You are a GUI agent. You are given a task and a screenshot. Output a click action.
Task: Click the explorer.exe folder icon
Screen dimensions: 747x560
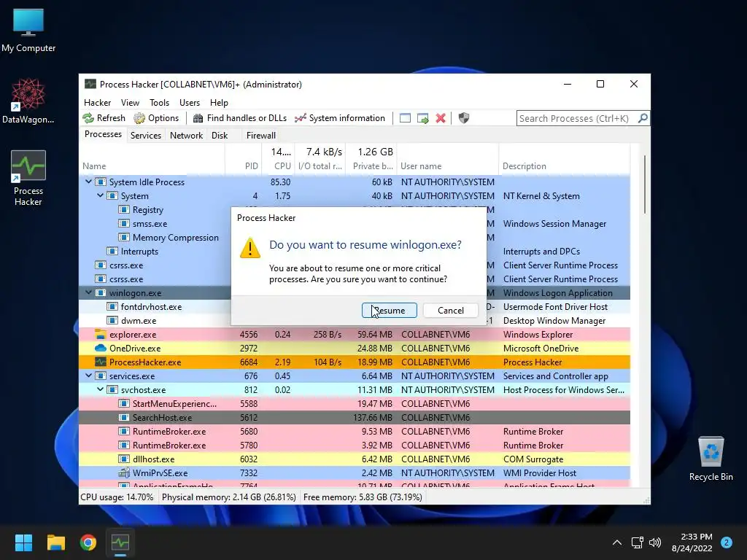click(101, 334)
